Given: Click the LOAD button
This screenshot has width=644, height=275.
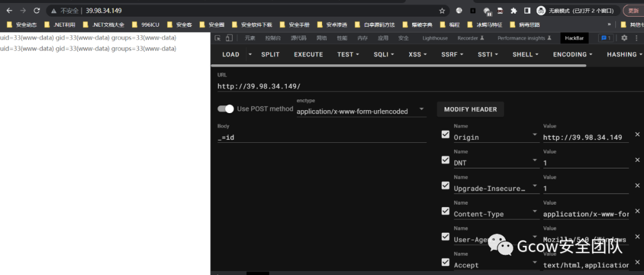Looking at the screenshot, I should coord(230,55).
